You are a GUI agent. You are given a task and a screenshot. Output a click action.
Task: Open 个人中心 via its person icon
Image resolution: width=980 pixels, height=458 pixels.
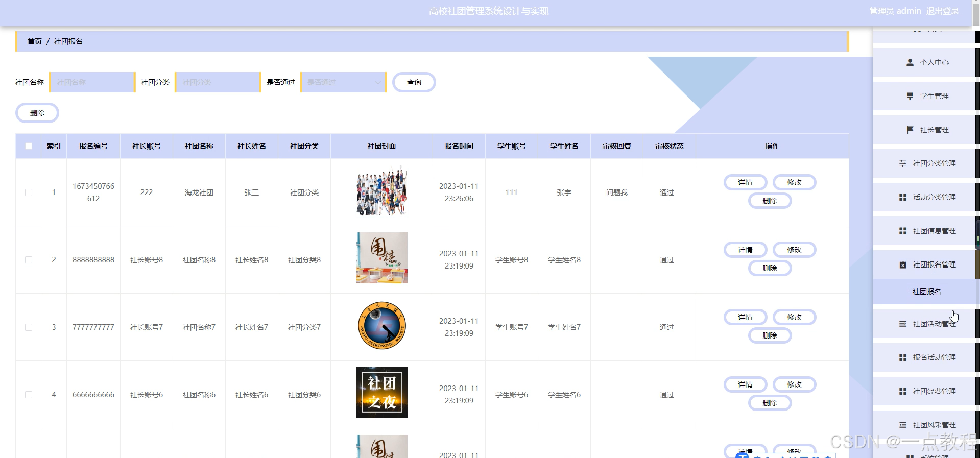[910, 62]
